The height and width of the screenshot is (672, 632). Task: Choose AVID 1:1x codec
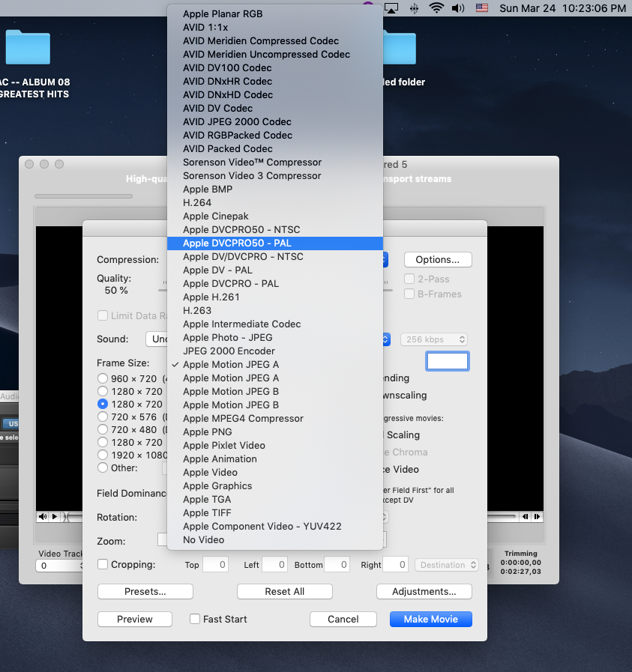tap(275, 28)
